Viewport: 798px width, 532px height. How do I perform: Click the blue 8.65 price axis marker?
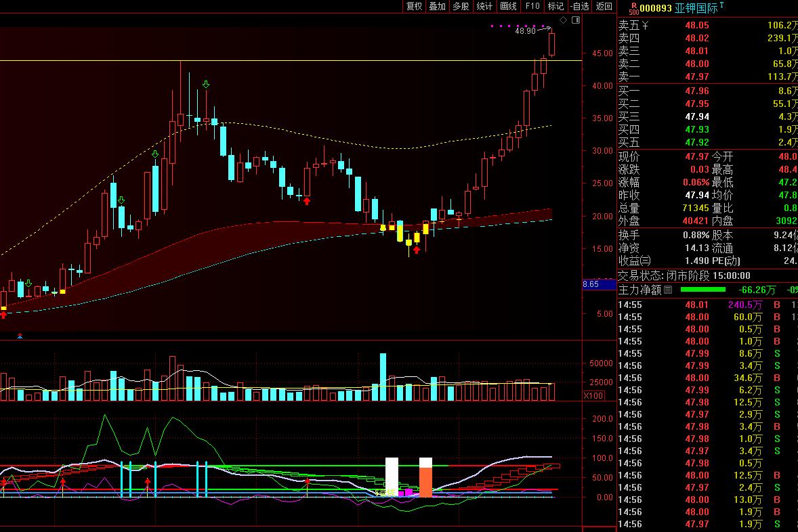click(x=599, y=284)
